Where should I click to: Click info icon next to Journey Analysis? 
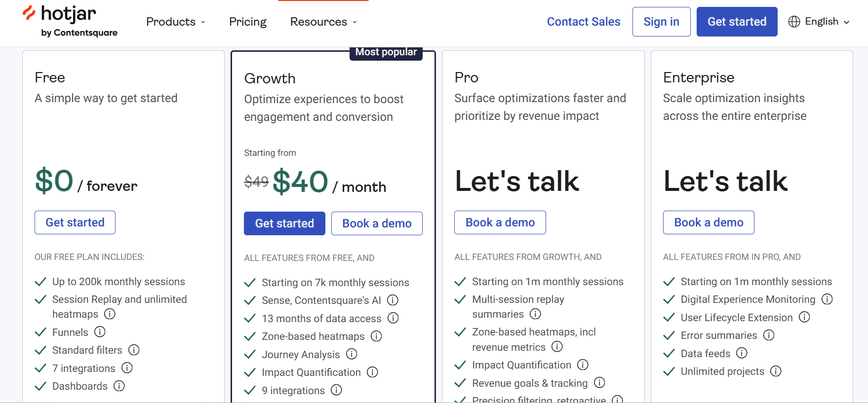pos(352,354)
